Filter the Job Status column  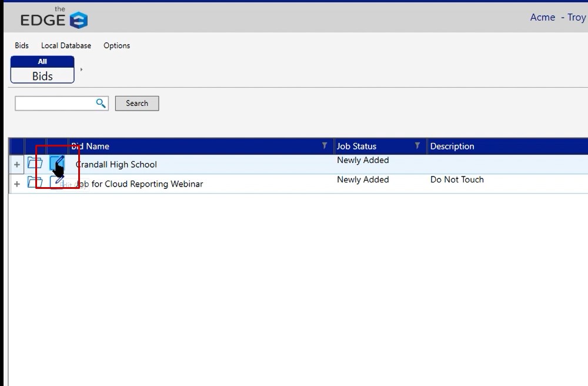pyautogui.click(x=417, y=146)
